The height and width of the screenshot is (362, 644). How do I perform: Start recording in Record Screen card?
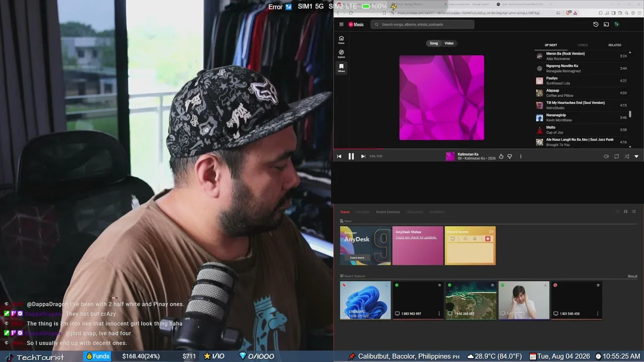tap(488, 239)
